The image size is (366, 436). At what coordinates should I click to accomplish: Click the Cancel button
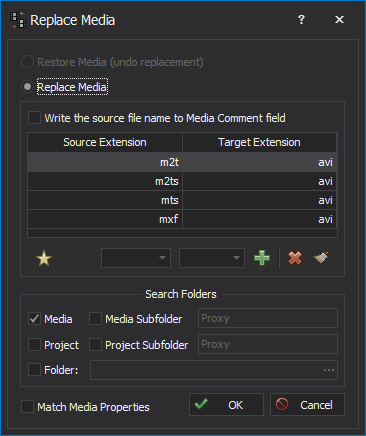click(307, 405)
